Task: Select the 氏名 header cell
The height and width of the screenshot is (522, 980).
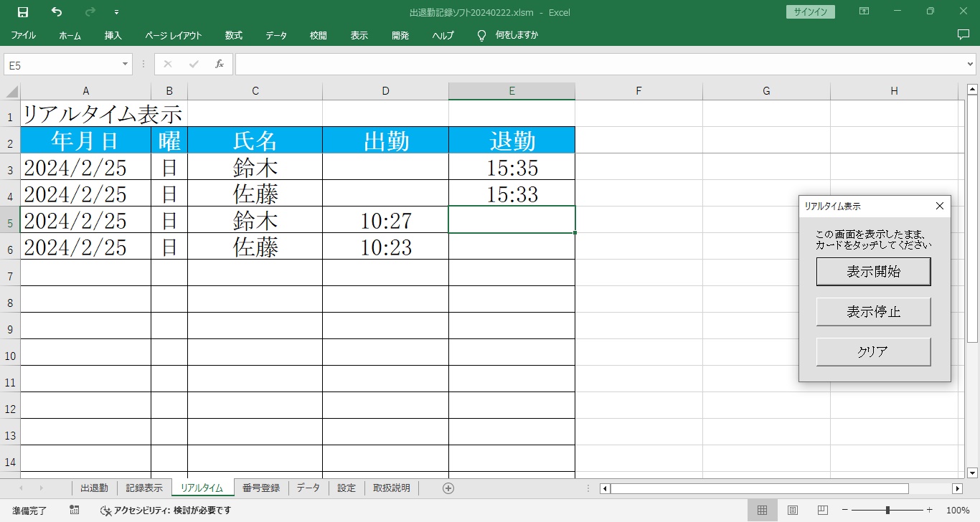Action: (255, 141)
